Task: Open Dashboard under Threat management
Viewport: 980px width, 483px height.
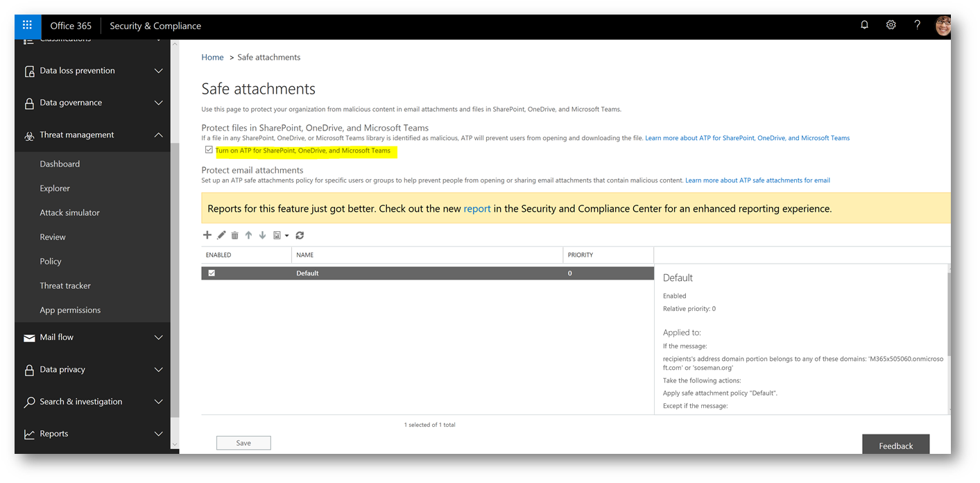Action: (x=60, y=164)
